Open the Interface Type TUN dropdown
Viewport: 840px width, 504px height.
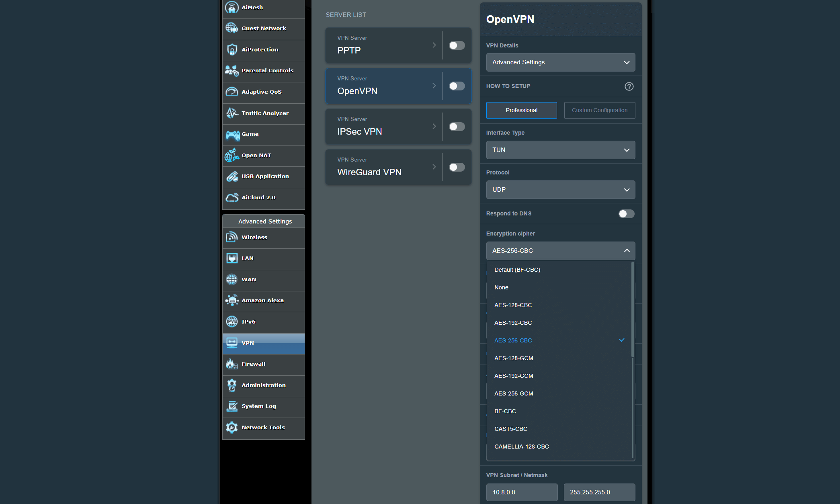tap(561, 150)
